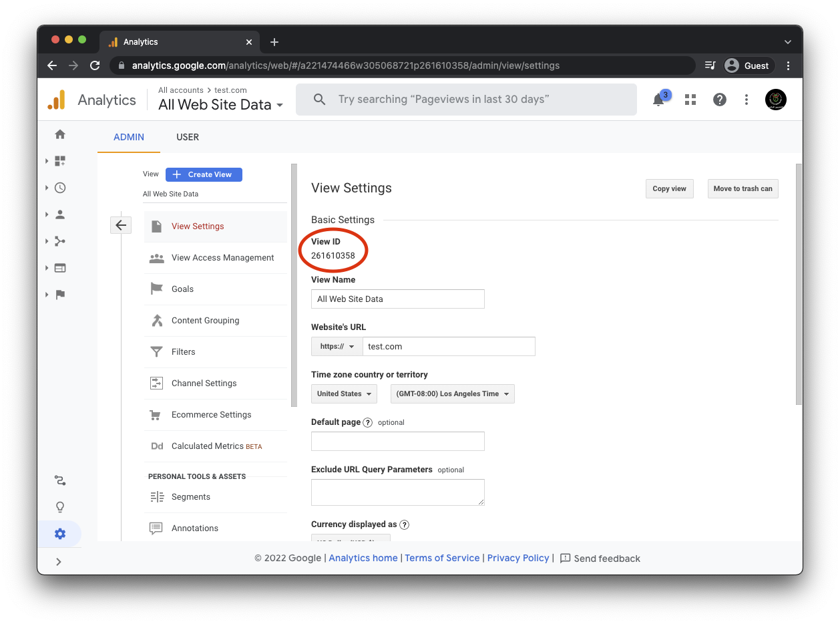Open Chrome menu three dots

click(x=789, y=65)
